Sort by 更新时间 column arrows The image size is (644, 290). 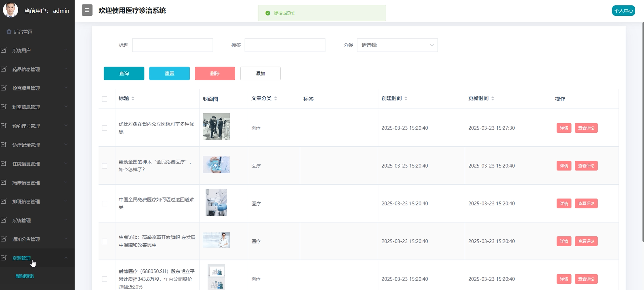[x=493, y=98]
